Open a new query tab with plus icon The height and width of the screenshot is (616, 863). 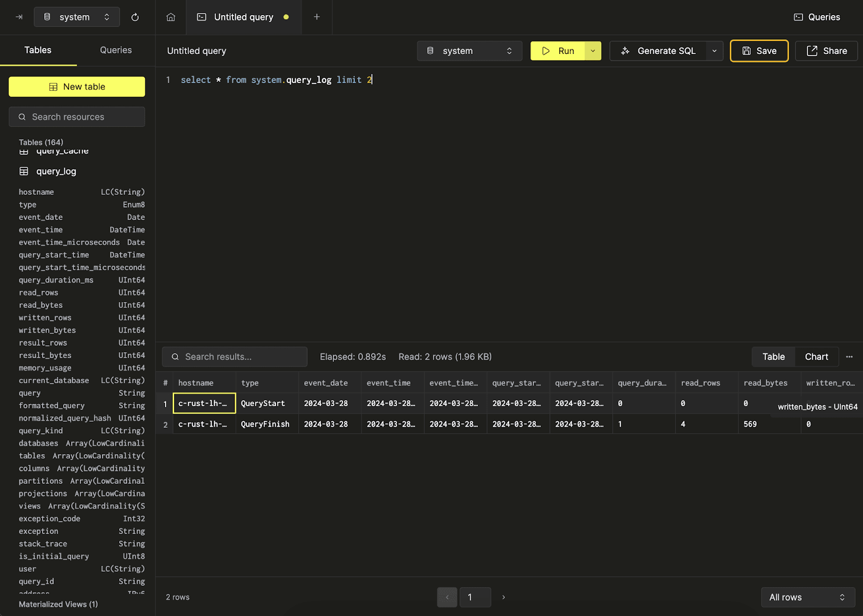pos(317,17)
